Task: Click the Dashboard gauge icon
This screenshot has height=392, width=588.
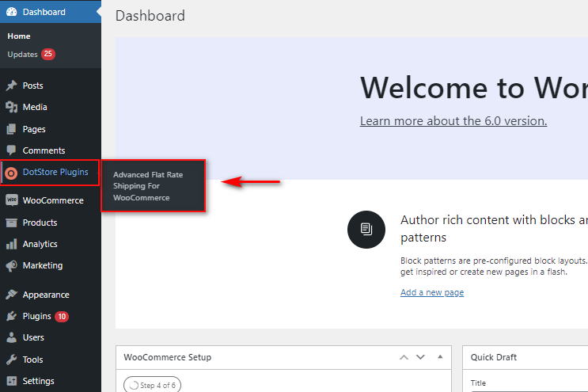Action: 12,12
